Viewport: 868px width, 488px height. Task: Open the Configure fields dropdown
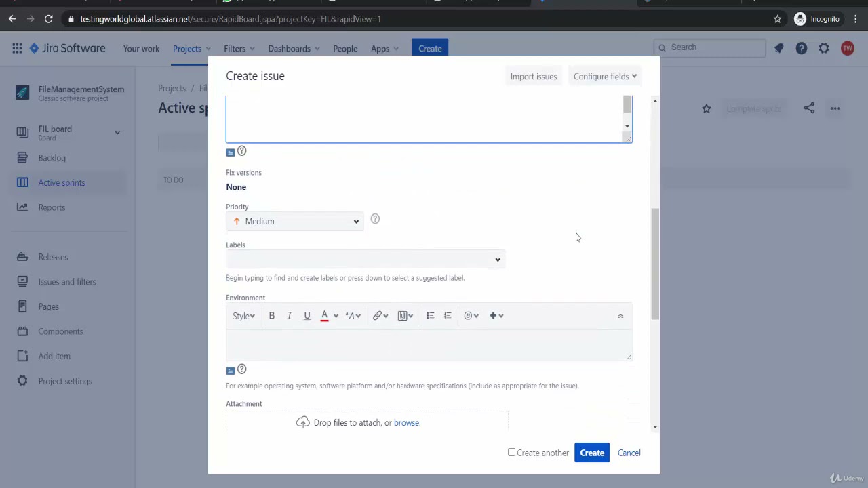click(x=605, y=77)
